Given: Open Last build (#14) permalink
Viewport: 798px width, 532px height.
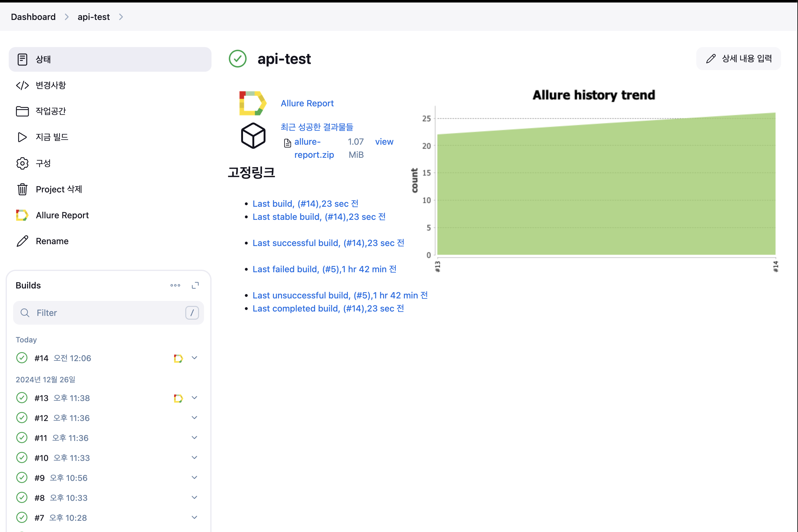Looking at the screenshot, I should point(305,204).
